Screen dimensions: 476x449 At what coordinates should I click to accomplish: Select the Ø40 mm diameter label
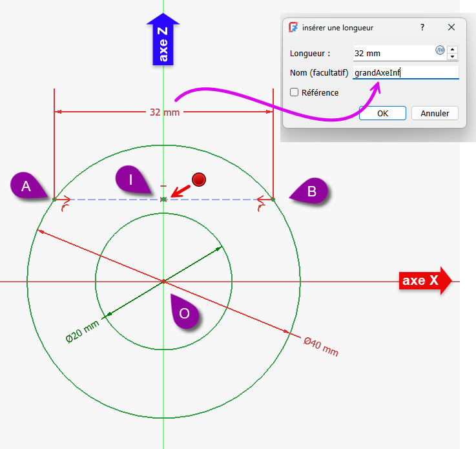pos(321,347)
